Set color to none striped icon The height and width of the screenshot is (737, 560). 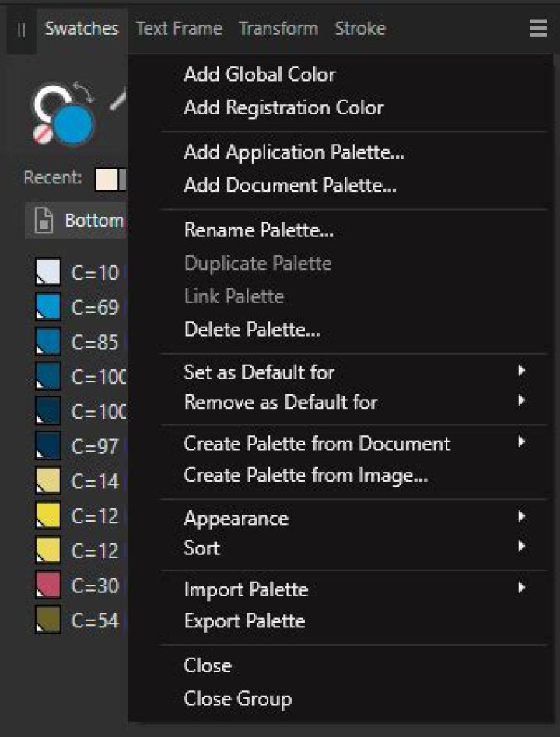(x=43, y=134)
